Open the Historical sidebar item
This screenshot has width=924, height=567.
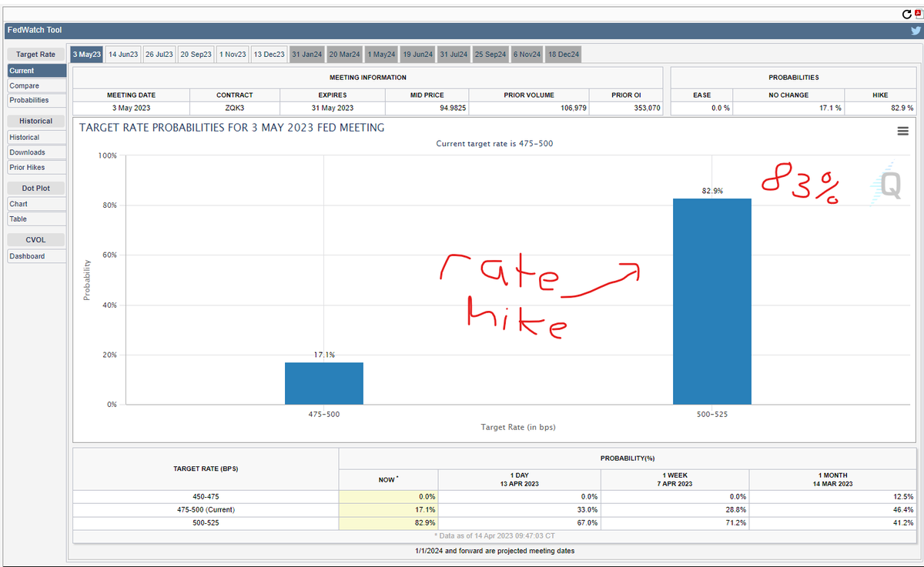36,137
